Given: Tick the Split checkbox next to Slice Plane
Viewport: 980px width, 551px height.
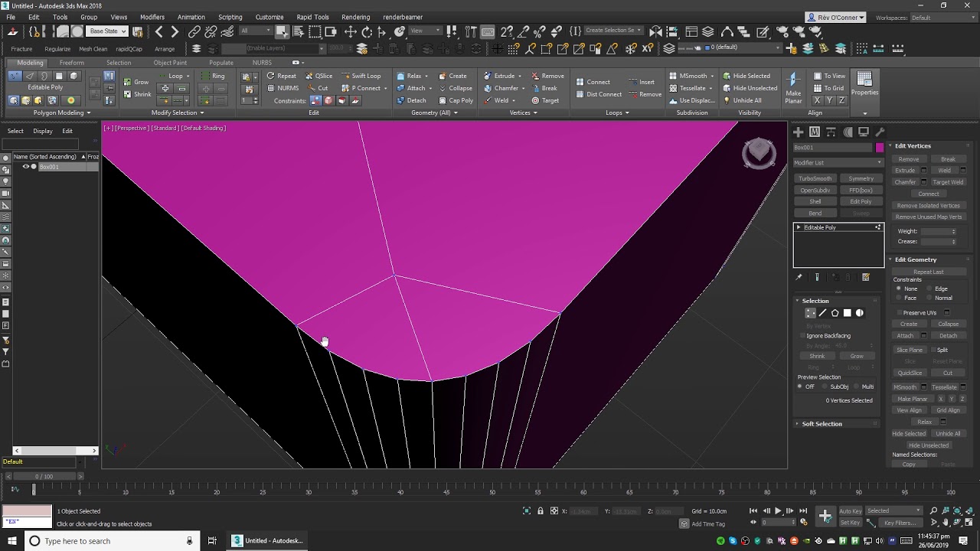Looking at the screenshot, I should tap(932, 350).
